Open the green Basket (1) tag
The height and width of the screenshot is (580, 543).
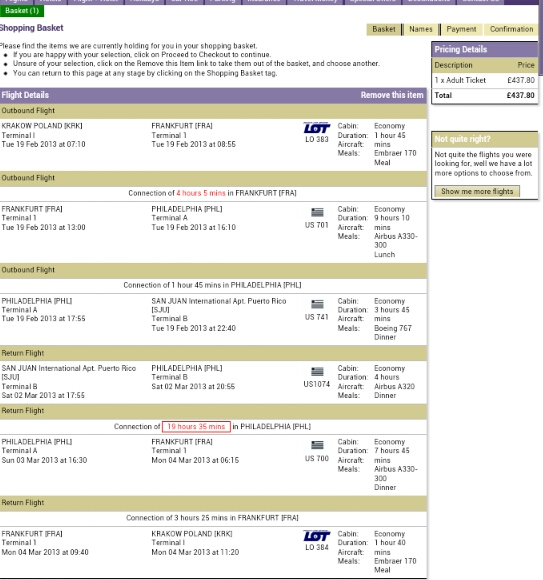coord(22,11)
